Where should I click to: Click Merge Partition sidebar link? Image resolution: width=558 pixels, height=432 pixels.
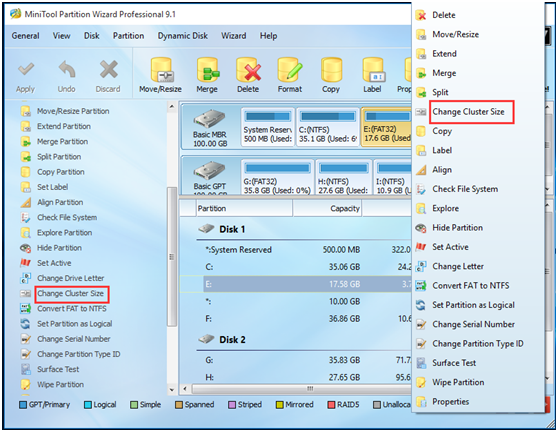[62, 142]
